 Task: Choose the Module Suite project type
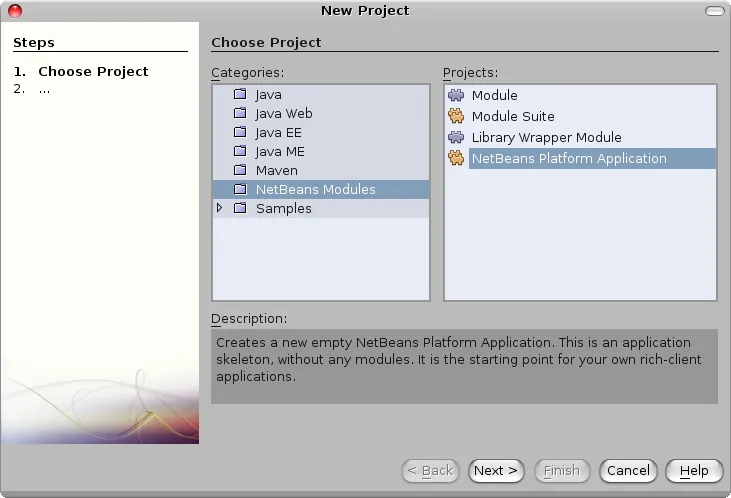point(513,116)
